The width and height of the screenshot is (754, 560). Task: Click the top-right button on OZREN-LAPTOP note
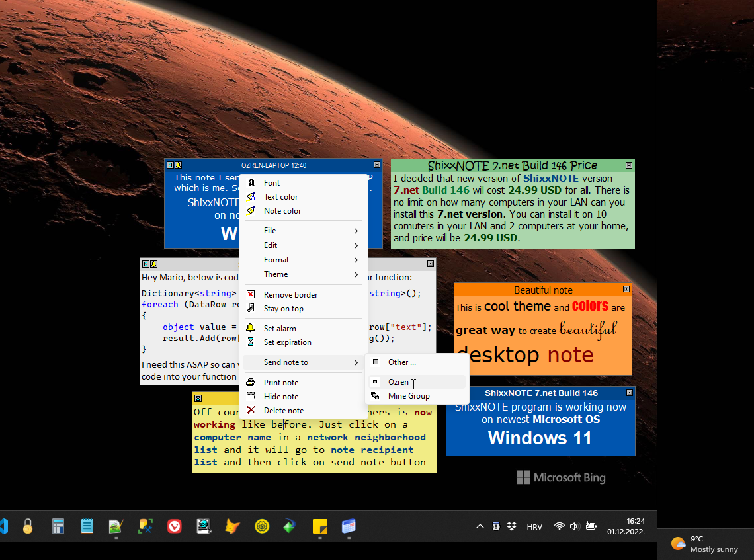point(377,165)
